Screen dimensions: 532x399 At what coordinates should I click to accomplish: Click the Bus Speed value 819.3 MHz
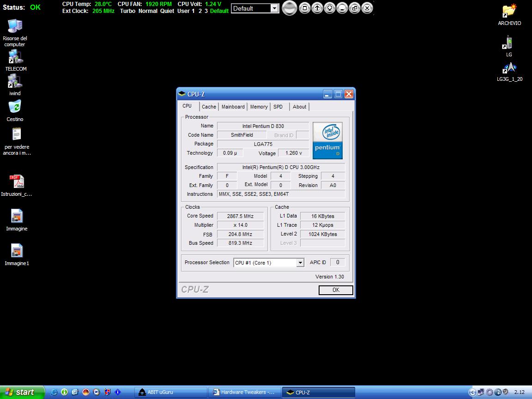[x=240, y=243]
